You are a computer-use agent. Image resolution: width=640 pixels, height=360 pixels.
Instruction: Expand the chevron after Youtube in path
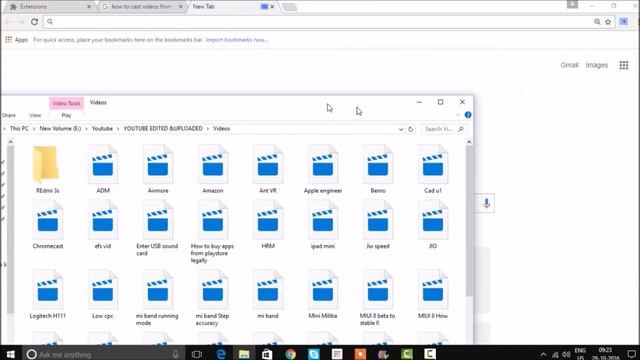click(118, 129)
